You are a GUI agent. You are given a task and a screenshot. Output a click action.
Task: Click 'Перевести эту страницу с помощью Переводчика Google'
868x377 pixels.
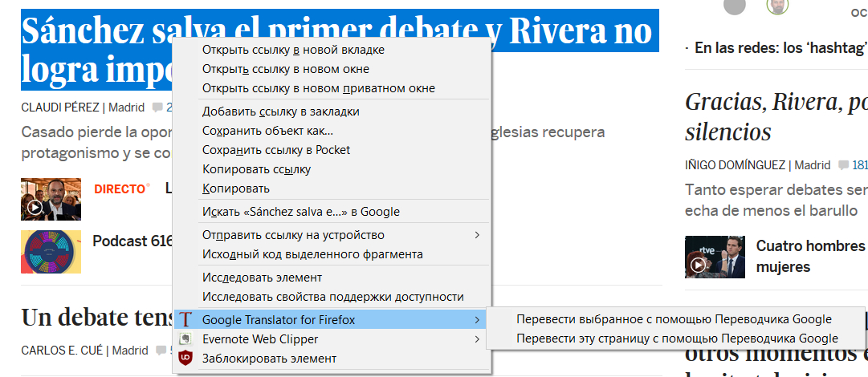pyautogui.click(x=677, y=338)
